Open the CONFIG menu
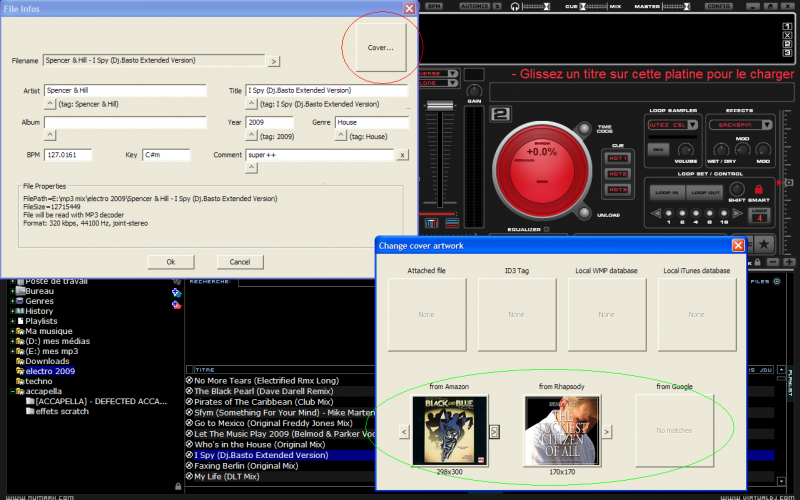The height and width of the screenshot is (500, 800). (x=718, y=6)
